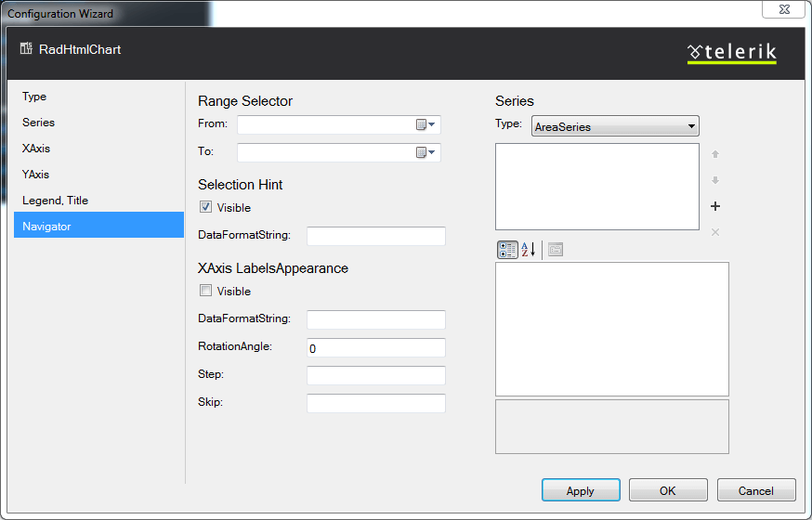
Task: Cancel the Configuration Wizard
Action: click(x=756, y=490)
